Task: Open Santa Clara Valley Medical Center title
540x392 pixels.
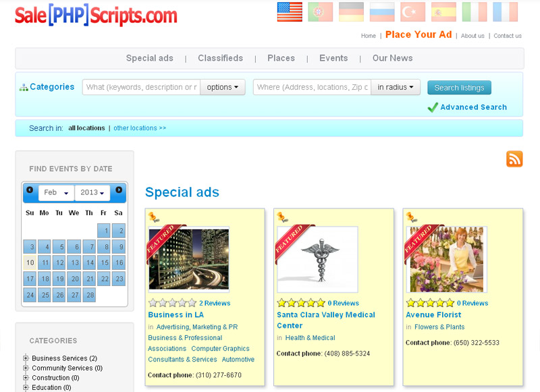Action: 326,320
